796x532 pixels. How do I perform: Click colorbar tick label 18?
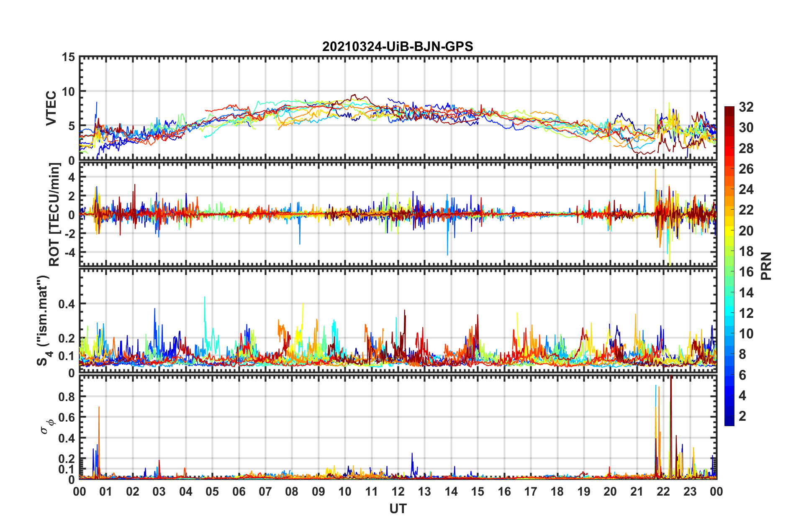tap(746, 251)
